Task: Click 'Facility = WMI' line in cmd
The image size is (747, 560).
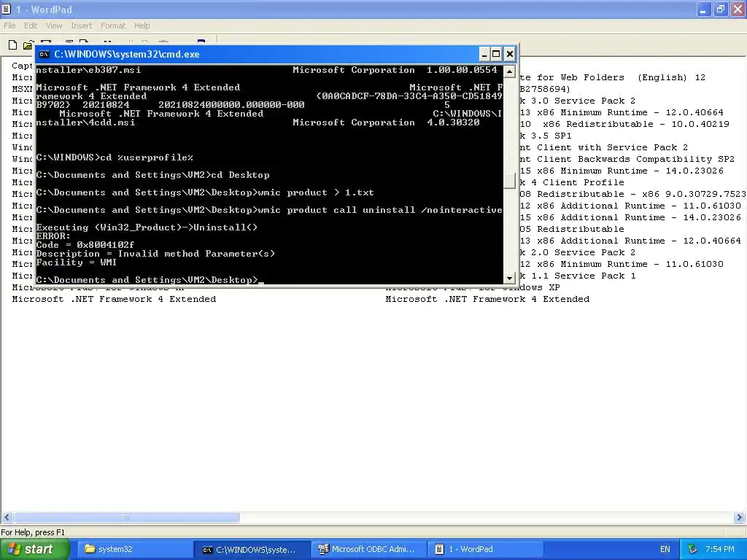Action: (76, 262)
